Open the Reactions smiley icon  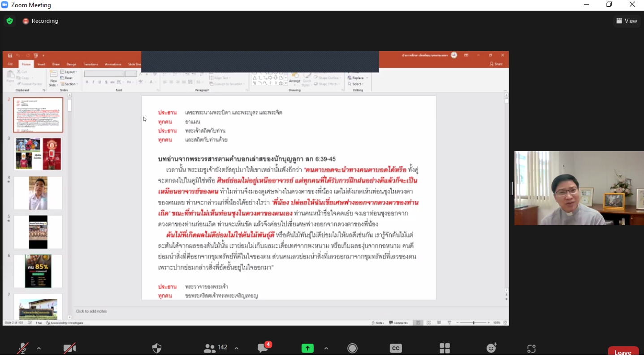tap(492, 348)
